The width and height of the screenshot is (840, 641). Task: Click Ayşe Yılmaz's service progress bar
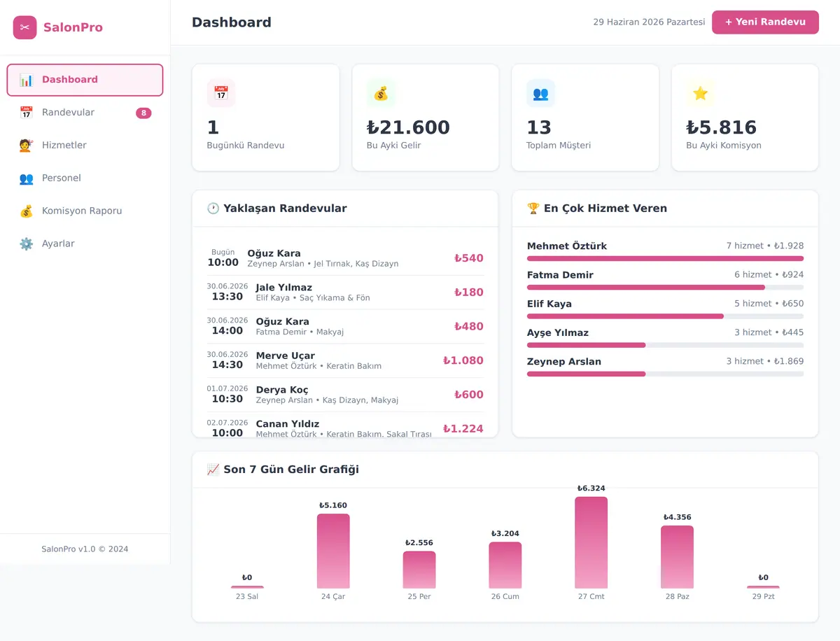pos(665,345)
